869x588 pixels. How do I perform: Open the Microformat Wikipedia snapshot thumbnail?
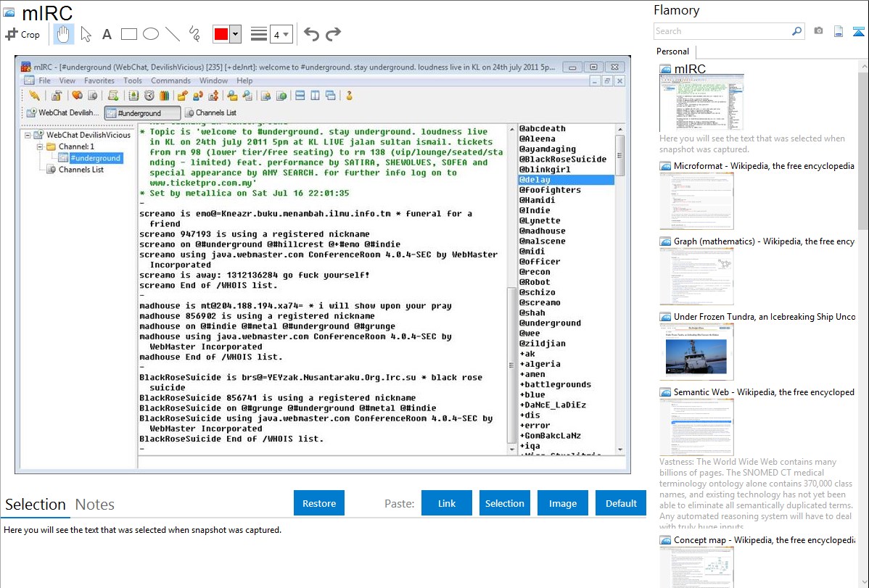[696, 201]
